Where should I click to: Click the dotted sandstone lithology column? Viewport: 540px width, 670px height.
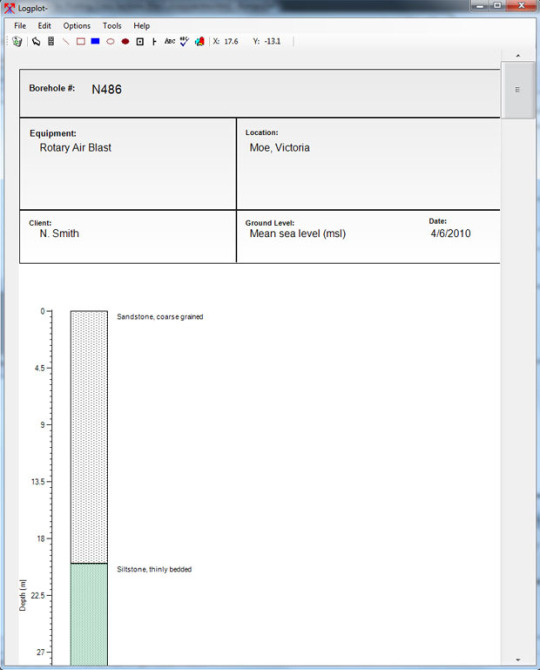point(89,437)
